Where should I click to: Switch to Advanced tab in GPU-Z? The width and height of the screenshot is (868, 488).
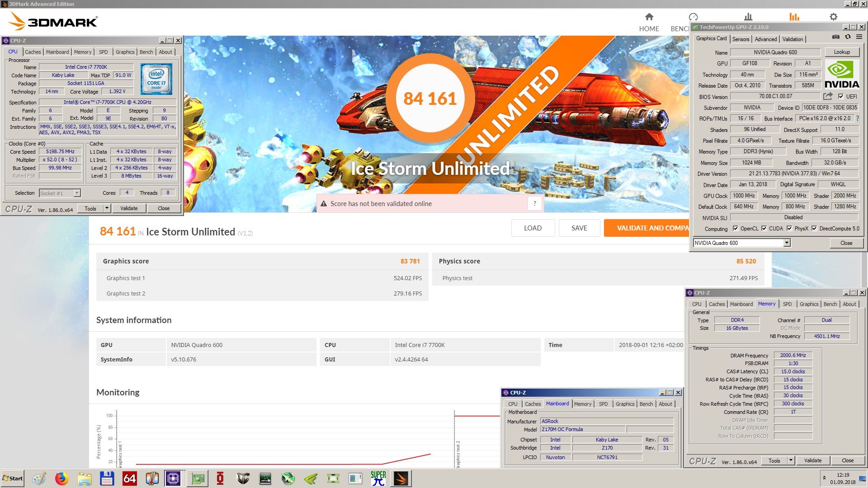tap(766, 39)
